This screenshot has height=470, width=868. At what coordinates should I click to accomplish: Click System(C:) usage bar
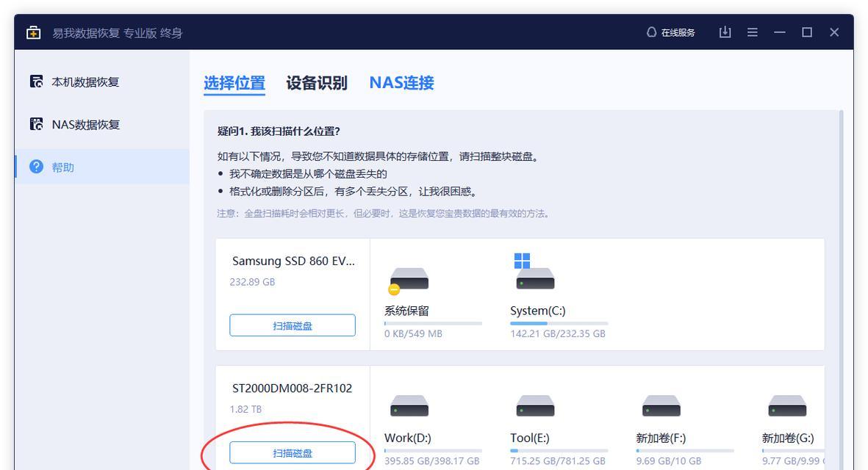[559, 323]
